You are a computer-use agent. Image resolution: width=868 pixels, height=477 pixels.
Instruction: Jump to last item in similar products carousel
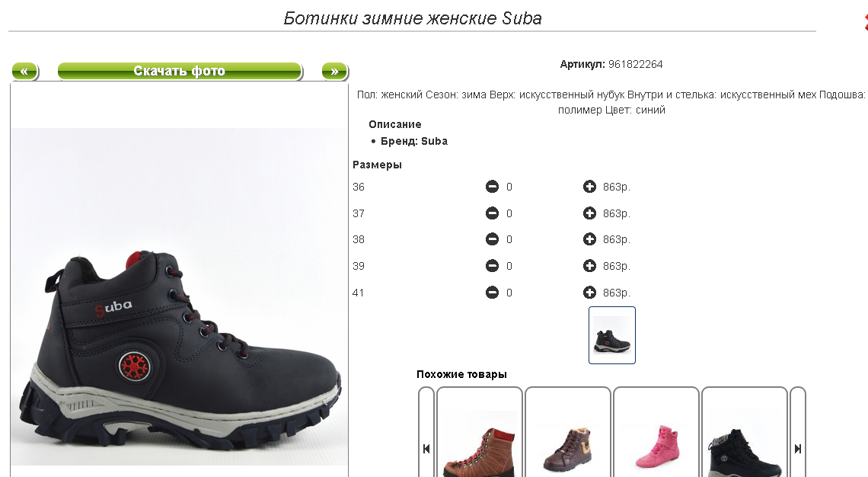click(x=798, y=449)
